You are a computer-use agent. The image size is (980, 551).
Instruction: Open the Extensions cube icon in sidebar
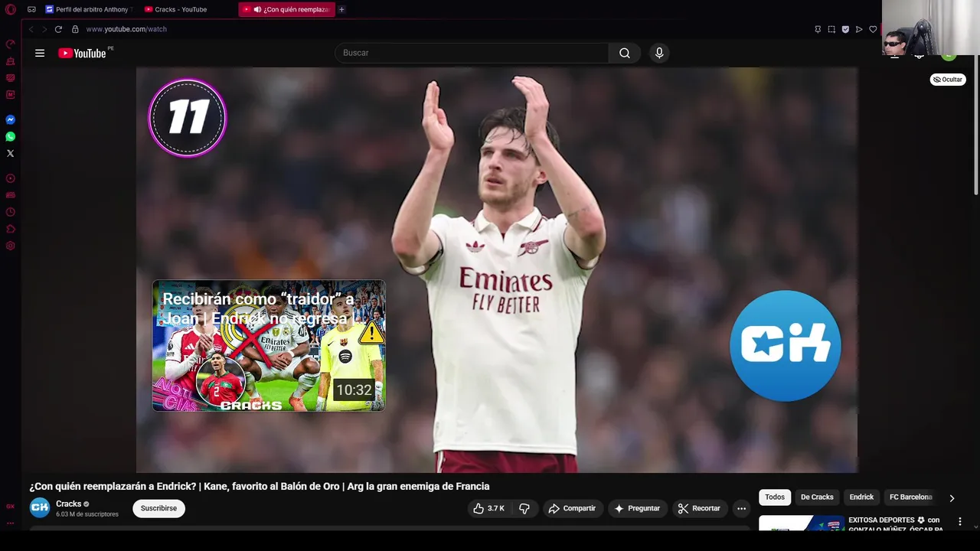pos(10,229)
